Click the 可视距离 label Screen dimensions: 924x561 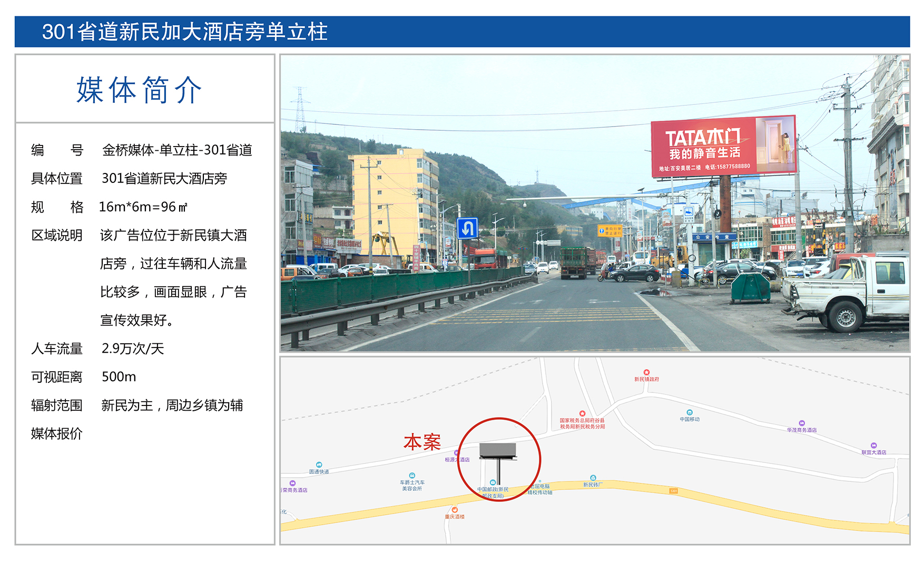click(x=57, y=377)
